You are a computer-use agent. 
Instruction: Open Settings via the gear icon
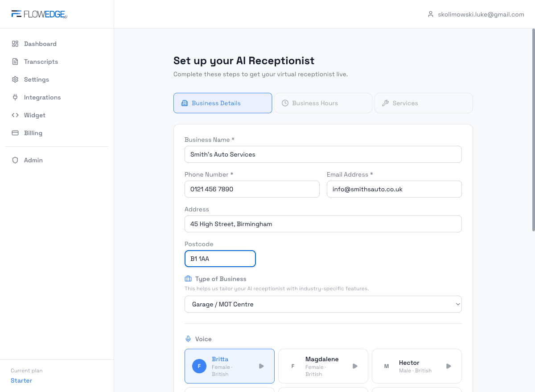(15, 79)
